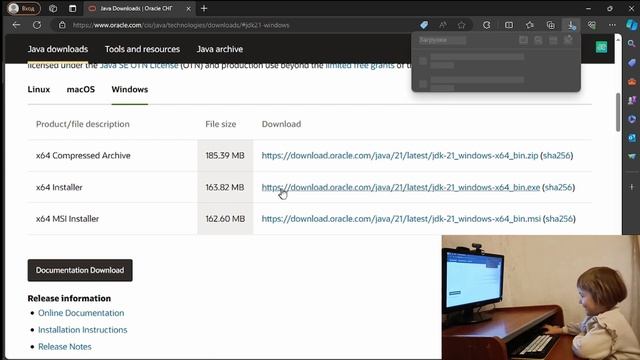Image resolution: width=640 pixels, height=360 pixels.
Task: Open the profile sign-in button
Action: coord(24,8)
